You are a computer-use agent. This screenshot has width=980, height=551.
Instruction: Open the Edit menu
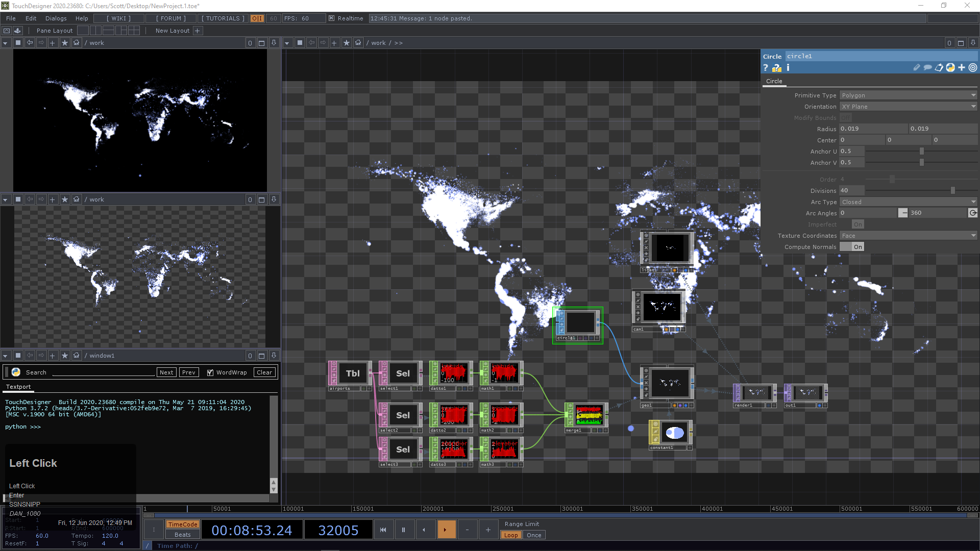tap(31, 18)
